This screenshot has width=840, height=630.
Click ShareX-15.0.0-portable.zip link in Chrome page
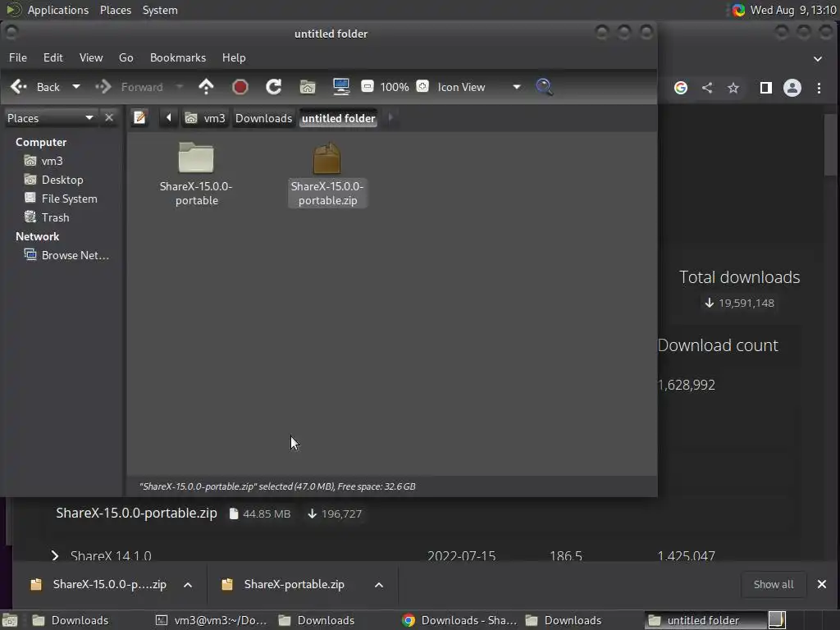point(137,513)
